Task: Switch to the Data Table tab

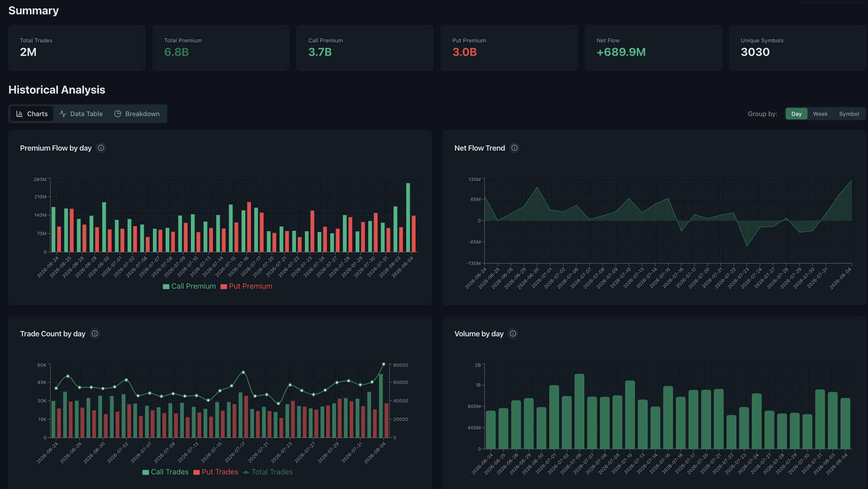Action: [81, 114]
